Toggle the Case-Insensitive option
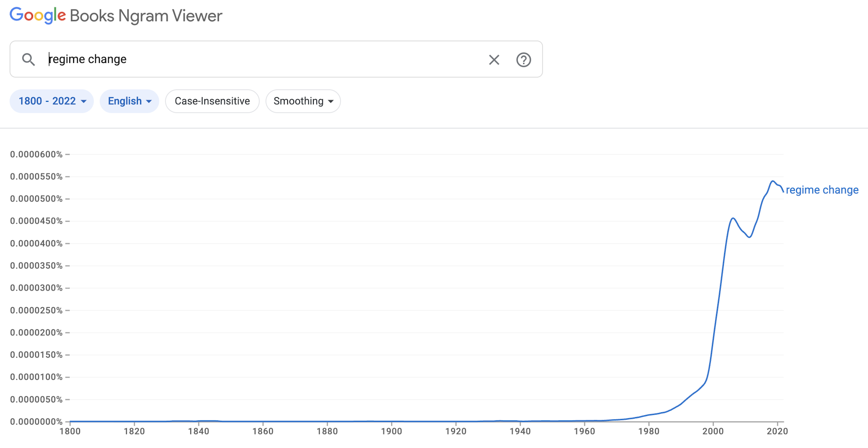The width and height of the screenshot is (868, 448). 212,101
